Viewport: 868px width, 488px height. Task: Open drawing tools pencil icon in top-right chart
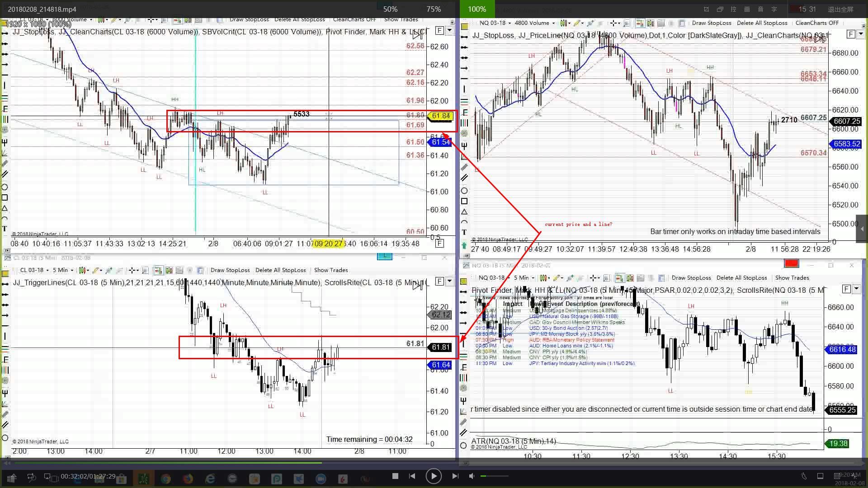577,23
